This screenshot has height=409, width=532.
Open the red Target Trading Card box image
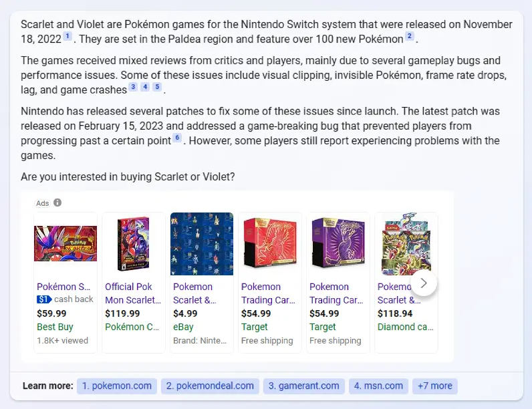point(270,243)
